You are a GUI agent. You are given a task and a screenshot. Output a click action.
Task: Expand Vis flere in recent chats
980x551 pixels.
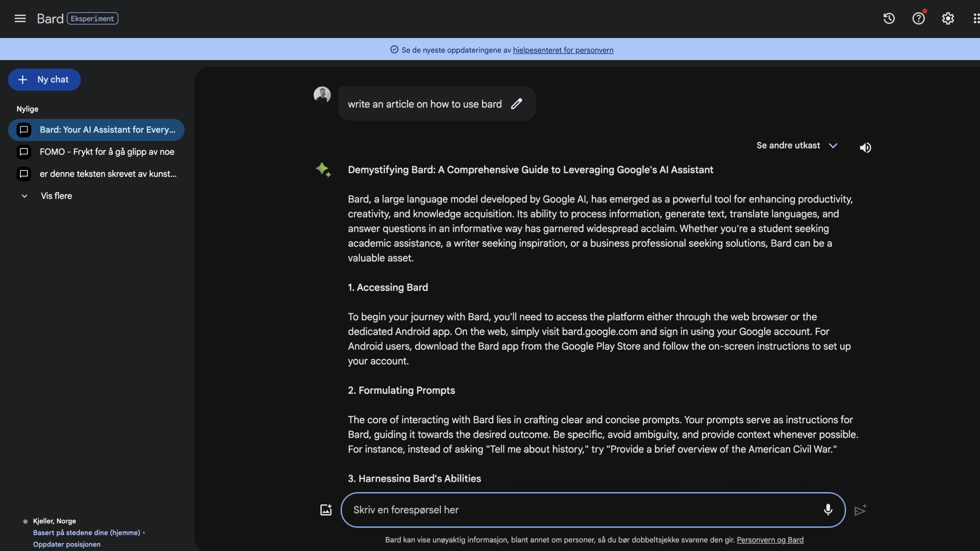(56, 196)
